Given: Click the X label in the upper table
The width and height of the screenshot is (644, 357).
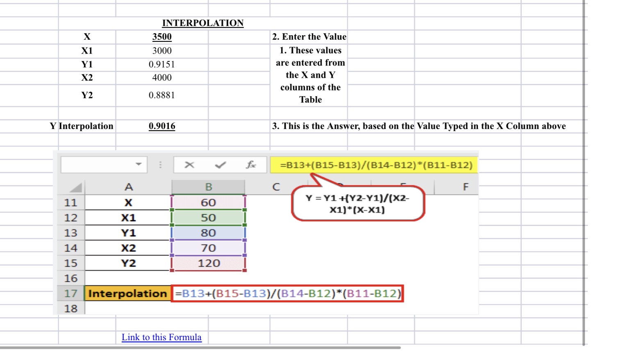Looking at the screenshot, I should click(87, 37).
